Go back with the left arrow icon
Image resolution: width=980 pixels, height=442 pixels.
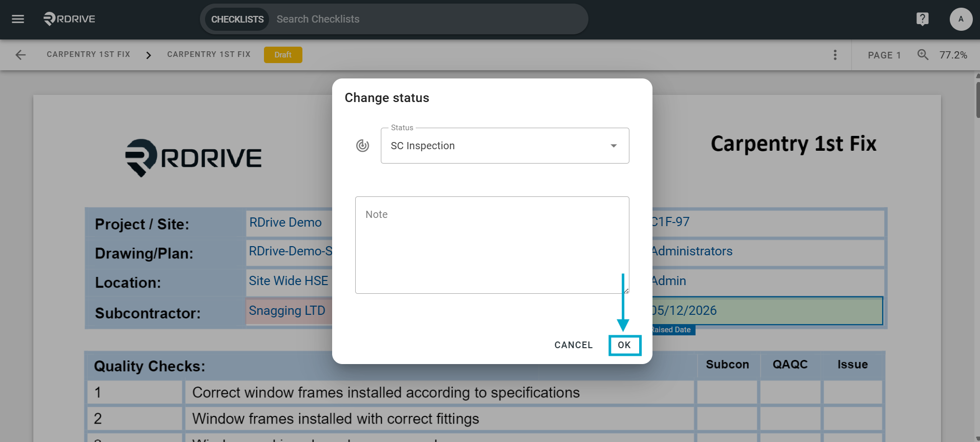[21, 55]
